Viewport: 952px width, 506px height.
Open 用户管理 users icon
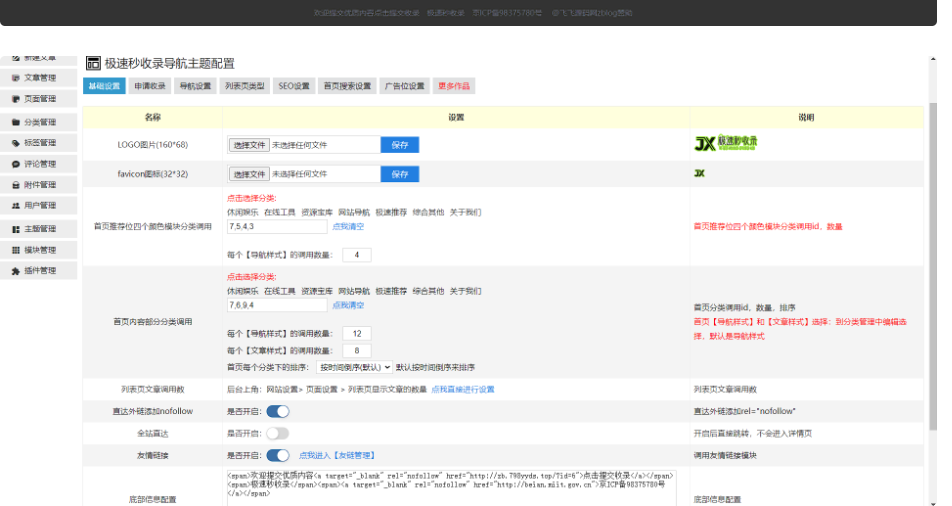(16, 206)
